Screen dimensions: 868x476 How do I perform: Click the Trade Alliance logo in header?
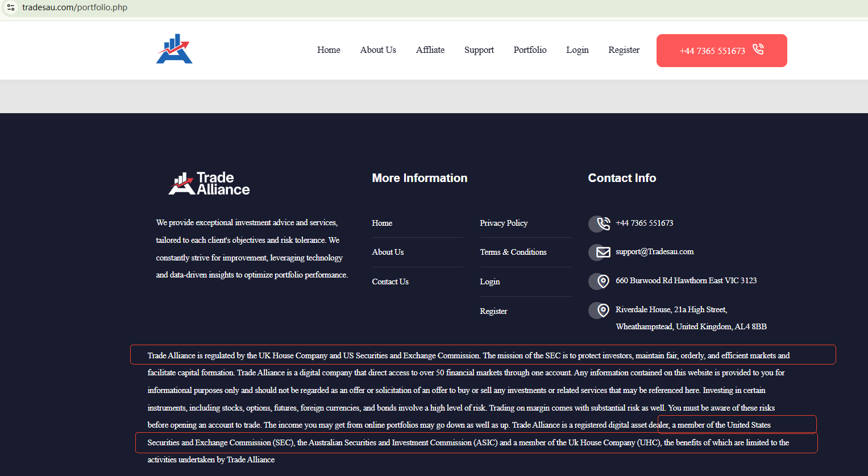click(x=175, y=49)
